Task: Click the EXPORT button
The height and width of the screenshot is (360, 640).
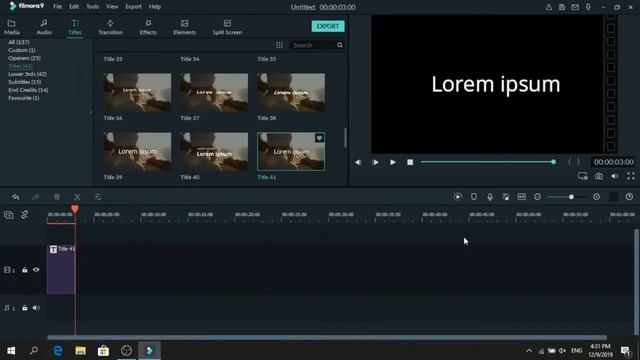Action: click(328, 26)
